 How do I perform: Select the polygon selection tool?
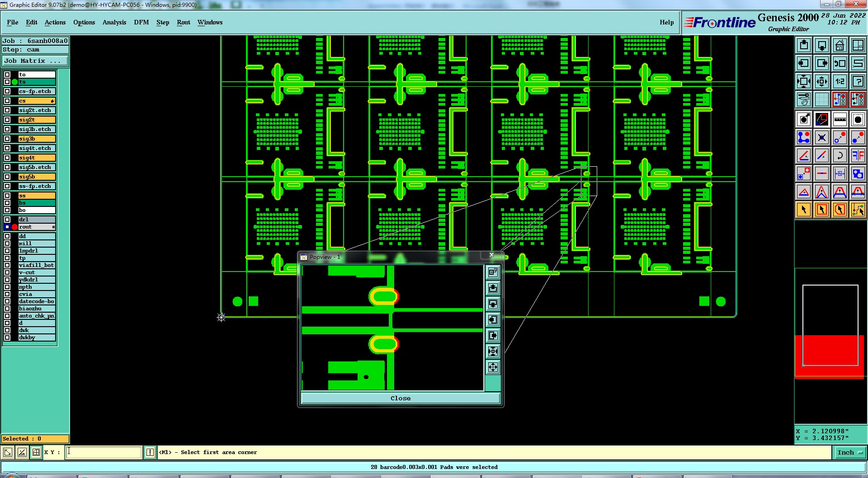840,210
